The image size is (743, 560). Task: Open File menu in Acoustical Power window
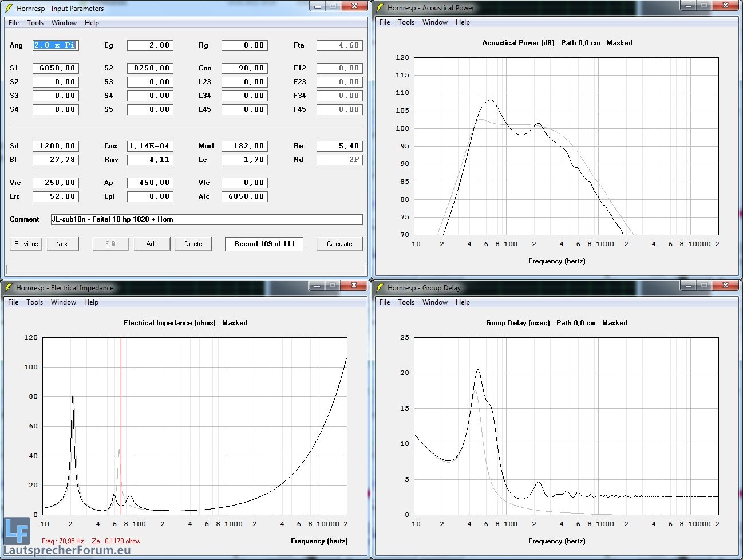(385, 22)
